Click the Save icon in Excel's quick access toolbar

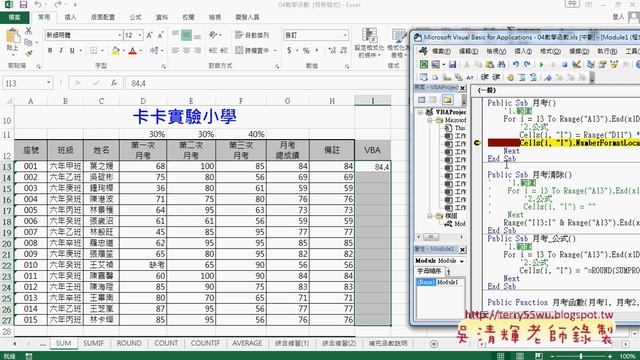[x=23, y=5]
